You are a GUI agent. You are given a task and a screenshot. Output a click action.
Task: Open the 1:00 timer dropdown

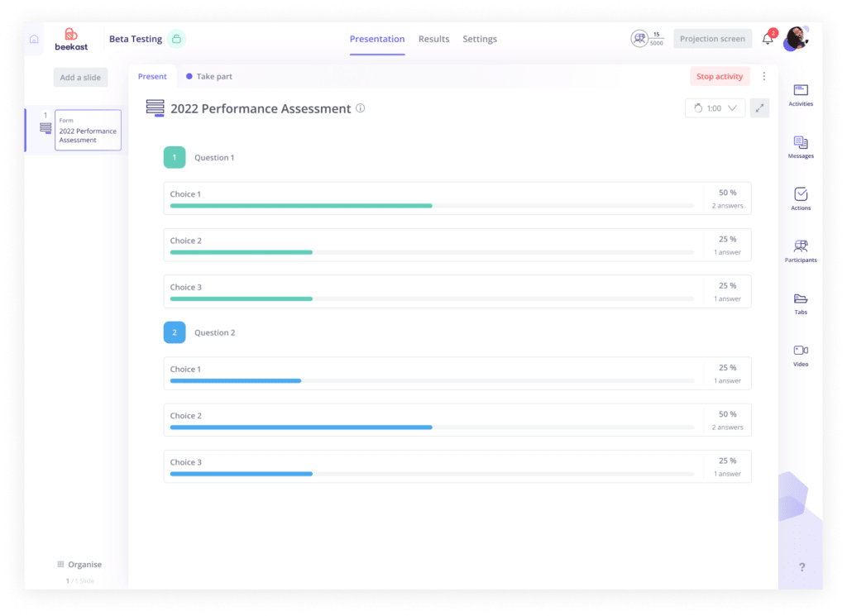click(715, 108)
